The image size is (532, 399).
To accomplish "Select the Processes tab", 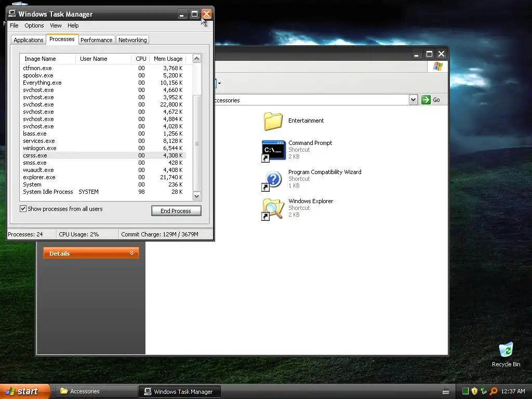I will 62,39.
